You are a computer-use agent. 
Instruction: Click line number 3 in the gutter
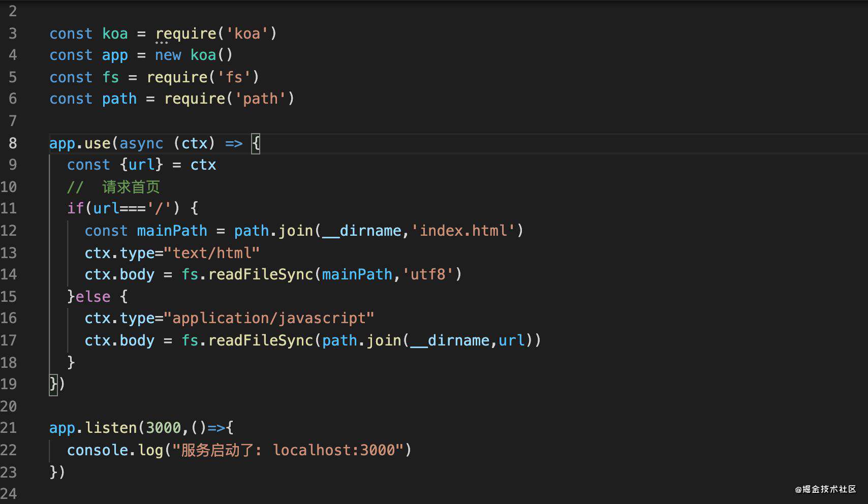point(13,34)
